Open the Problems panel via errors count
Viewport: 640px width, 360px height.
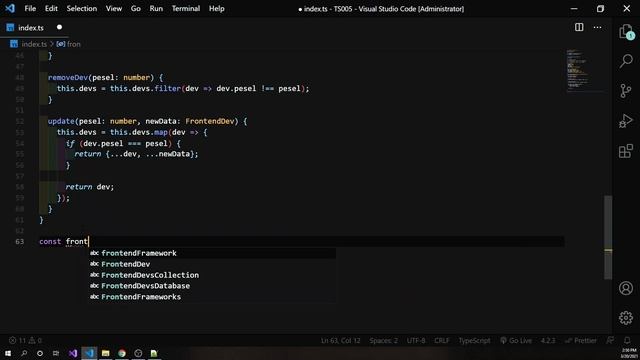click(25, 340)
